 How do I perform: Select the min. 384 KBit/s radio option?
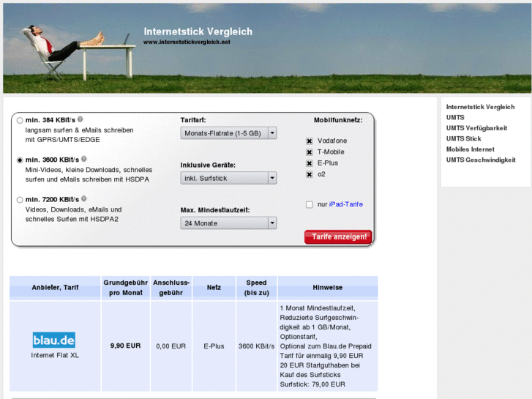coord(20,120)
